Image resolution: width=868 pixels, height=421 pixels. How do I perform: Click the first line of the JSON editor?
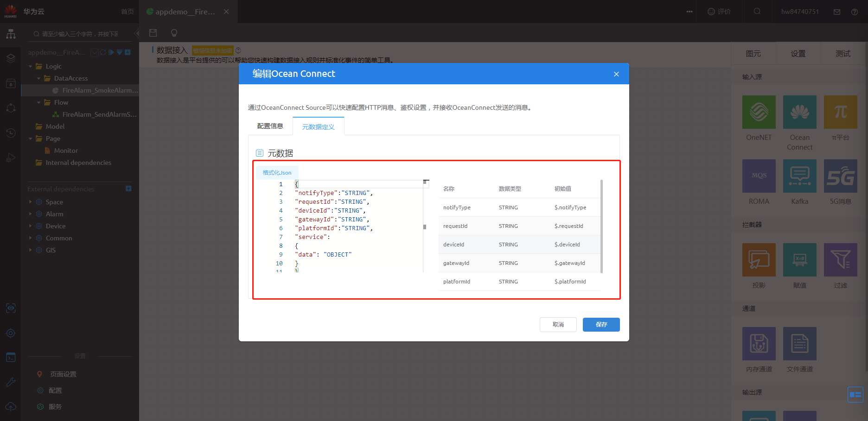359,184
